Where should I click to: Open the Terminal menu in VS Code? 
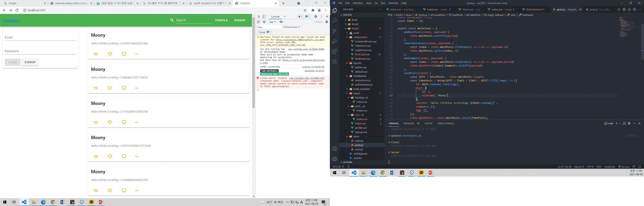pos(393,3)
